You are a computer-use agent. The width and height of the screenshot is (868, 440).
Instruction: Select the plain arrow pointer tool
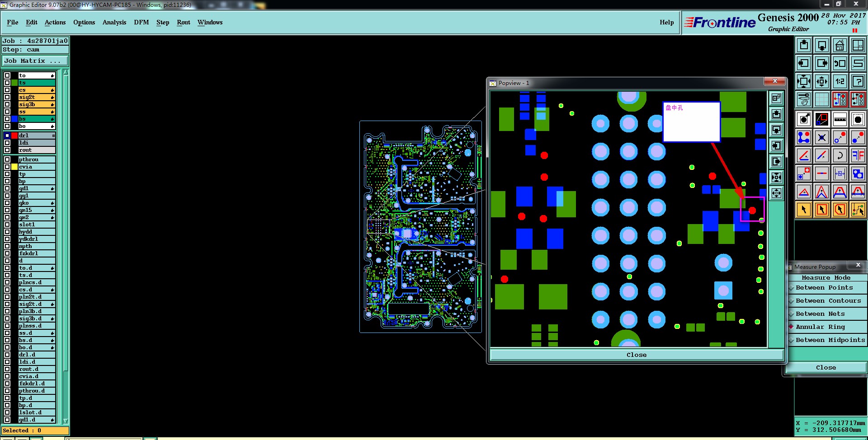click(804, 210)
